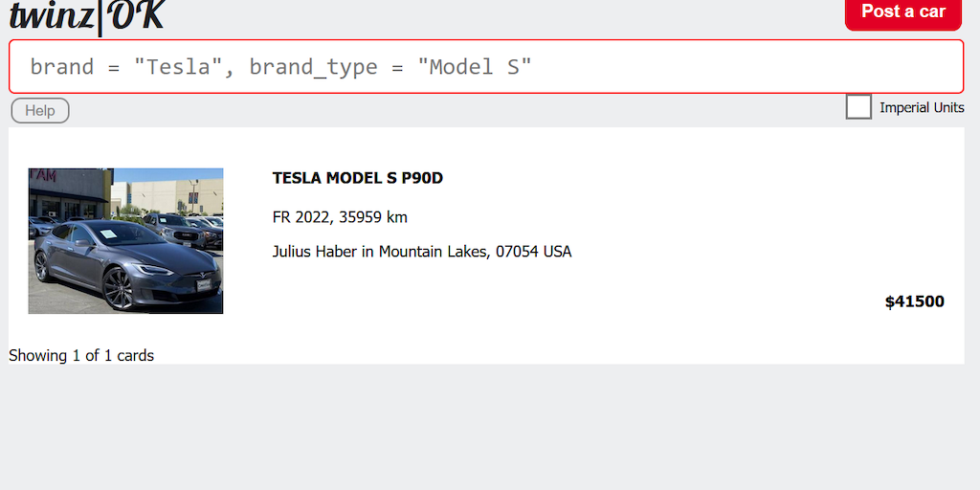Image resolution: width=980 pixels, height=490 pixels.
Task: Click the twinz word in the logo
Action: pos(52,17)
